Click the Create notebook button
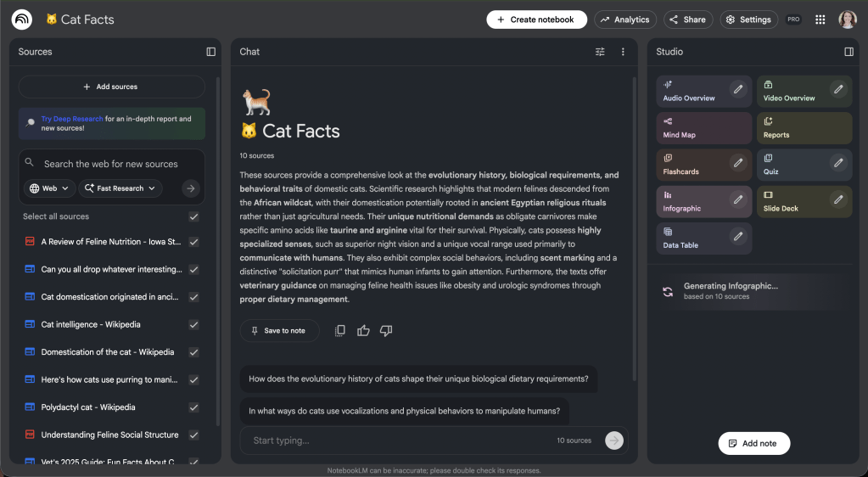The image size is (868, 477). tap(536, 20)
